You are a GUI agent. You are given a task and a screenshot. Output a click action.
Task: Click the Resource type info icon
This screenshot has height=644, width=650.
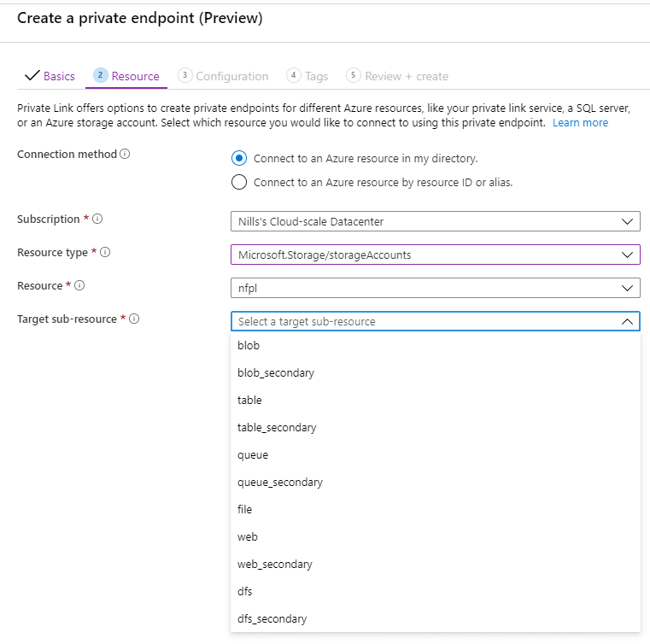point(105,252)
